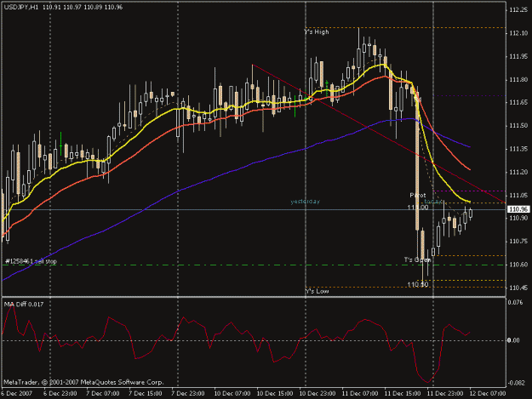Screen dimensions: 532x399
Task: Click the "7 Dec 15:00" time axis label
Action: (146, 394)
